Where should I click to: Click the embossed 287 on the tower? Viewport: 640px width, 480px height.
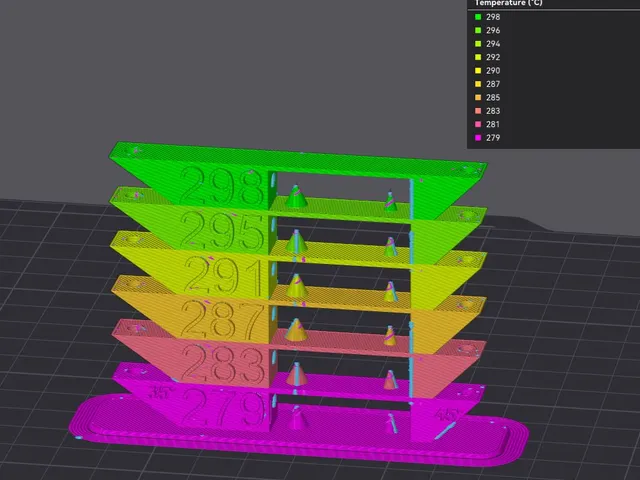point(223,319)
